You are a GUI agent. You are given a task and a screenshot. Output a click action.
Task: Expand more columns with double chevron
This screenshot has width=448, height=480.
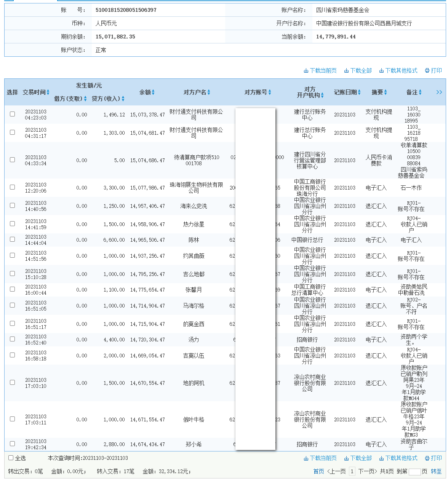click(x=439, y=92)
